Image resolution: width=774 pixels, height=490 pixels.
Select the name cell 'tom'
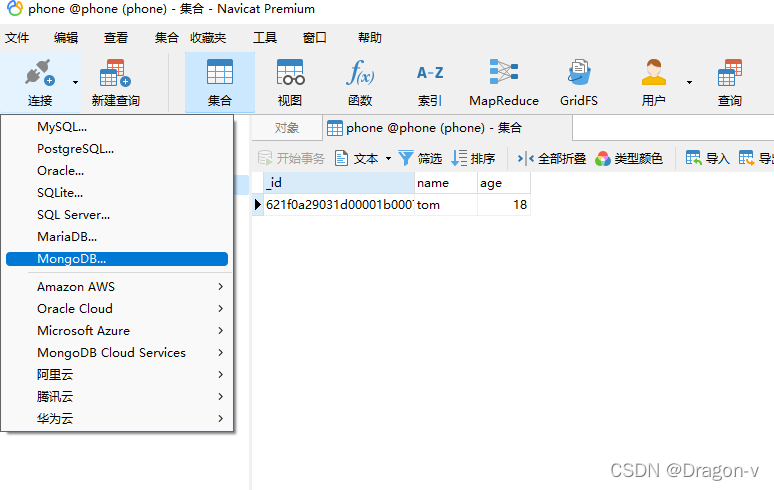click(x=446, y=204)
